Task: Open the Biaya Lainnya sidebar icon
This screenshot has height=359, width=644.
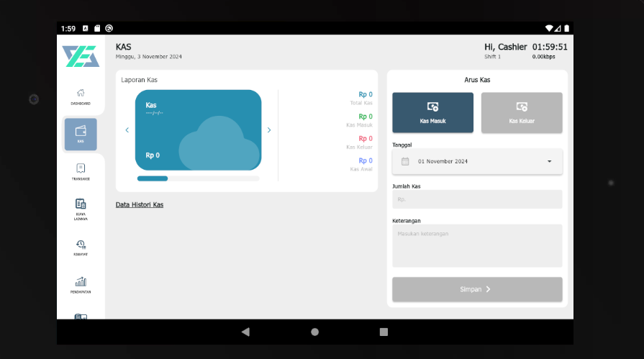Action: coord(81,208)
